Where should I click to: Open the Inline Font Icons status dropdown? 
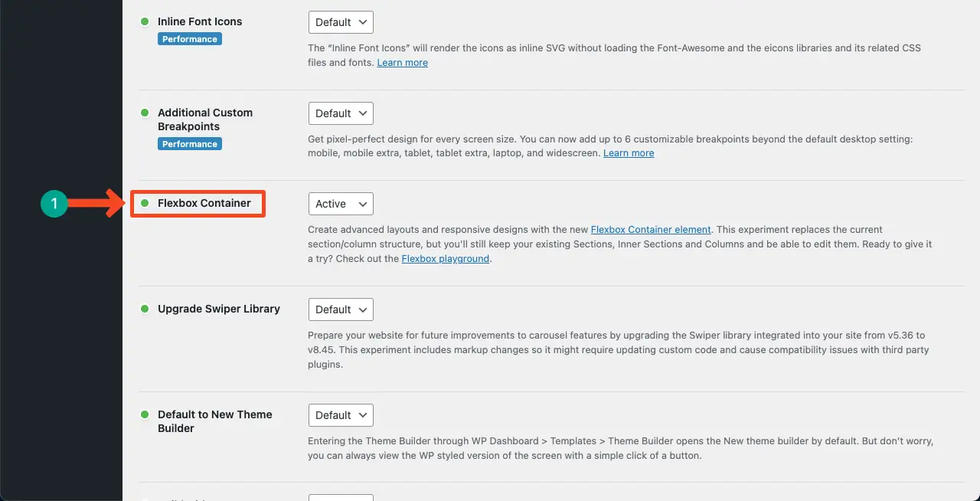coord(341,22)
